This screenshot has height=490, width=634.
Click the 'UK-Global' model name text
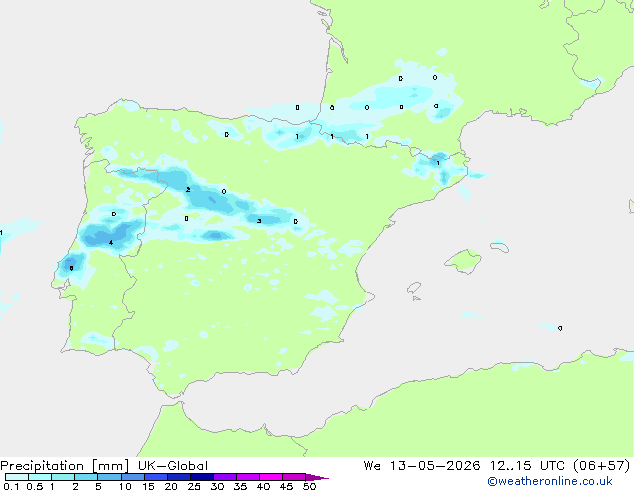click(x=173, y=466)
